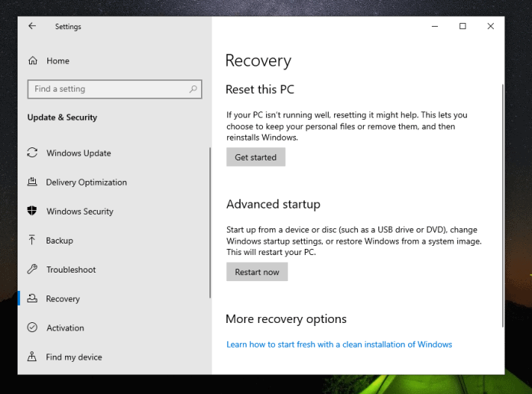Click the Windows Security shield icon
Viewport: 532px width, 394px height.
click(x=32, y=212)
